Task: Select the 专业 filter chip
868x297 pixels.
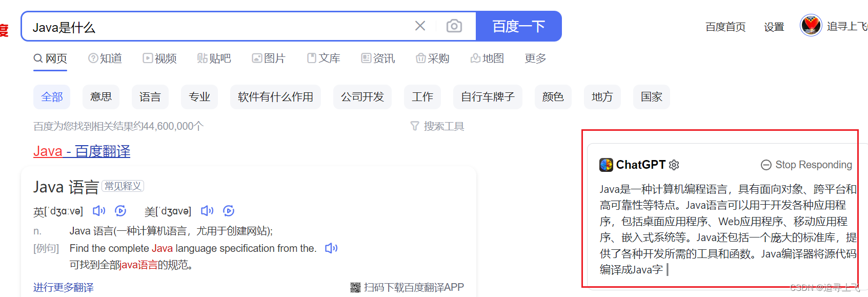Action: [199, 97]
